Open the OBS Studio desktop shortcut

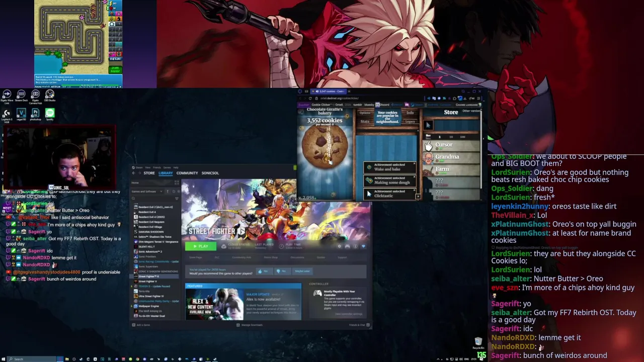50,96
